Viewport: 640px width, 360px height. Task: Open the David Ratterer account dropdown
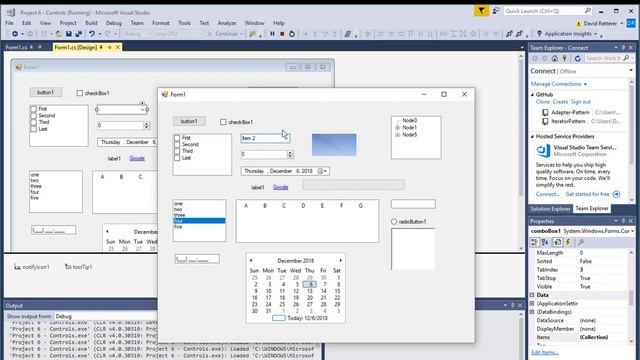click(x=622, y=24)
